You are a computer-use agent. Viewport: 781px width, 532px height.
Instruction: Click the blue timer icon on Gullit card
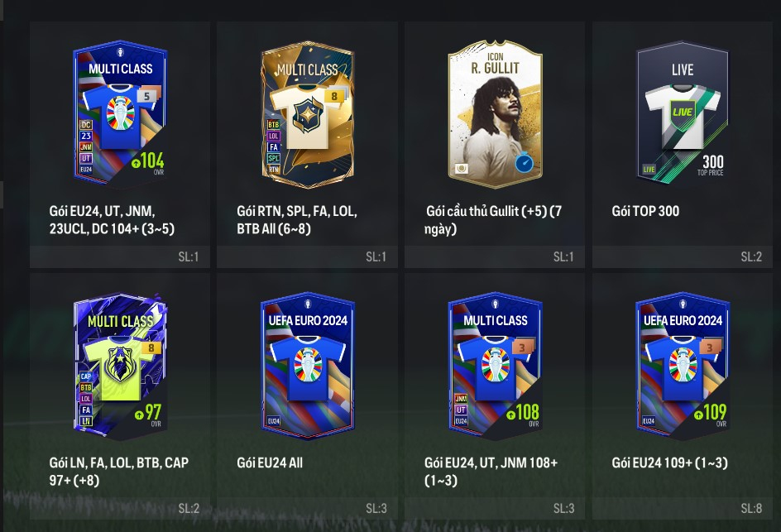point(524,162)
